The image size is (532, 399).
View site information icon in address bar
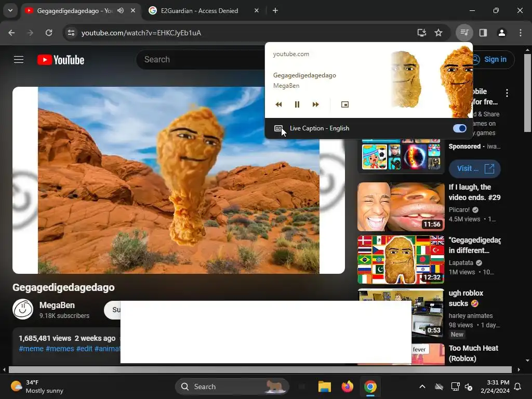point(71,33)
